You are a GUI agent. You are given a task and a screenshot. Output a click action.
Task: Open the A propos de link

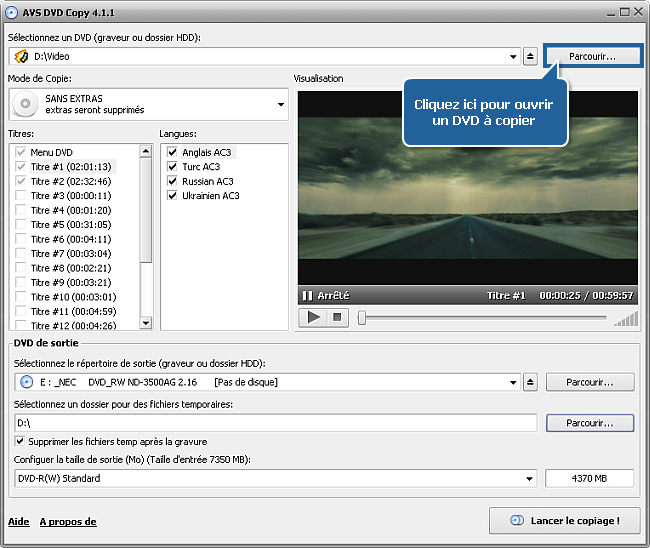tap(68, 522)
